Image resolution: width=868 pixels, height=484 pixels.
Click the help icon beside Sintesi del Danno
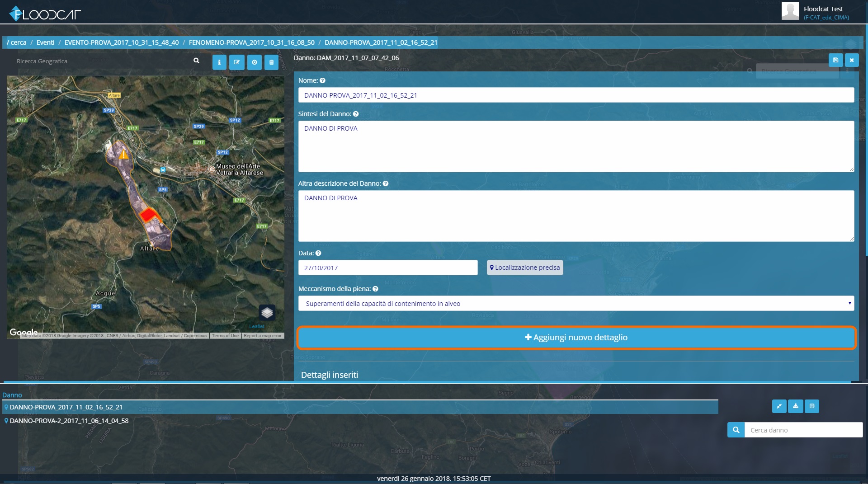click(356, 114)
